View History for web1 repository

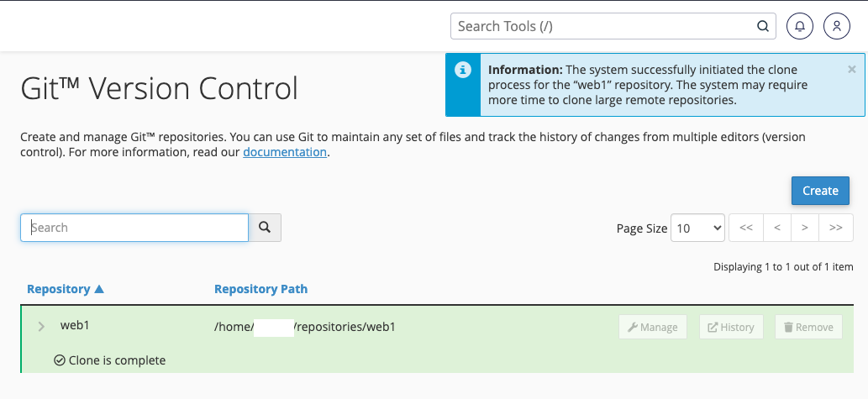click(x=731, y=327)
